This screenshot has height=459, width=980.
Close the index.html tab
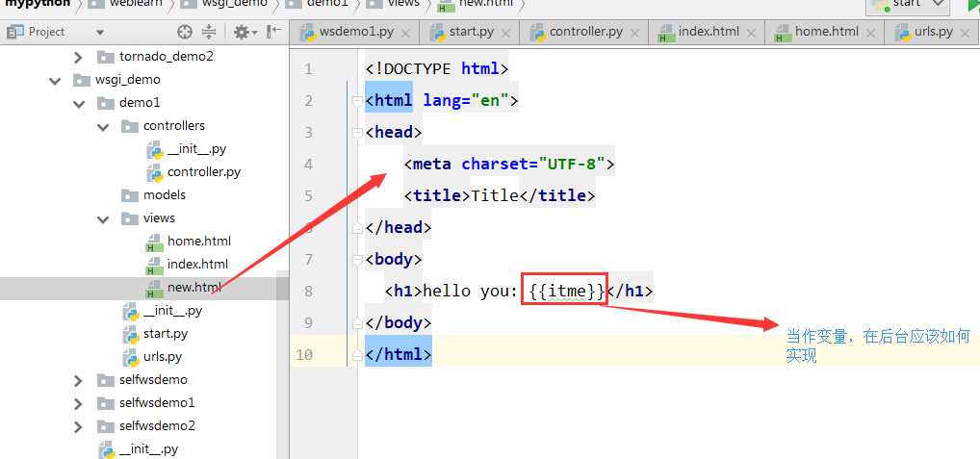coord(751,33)
